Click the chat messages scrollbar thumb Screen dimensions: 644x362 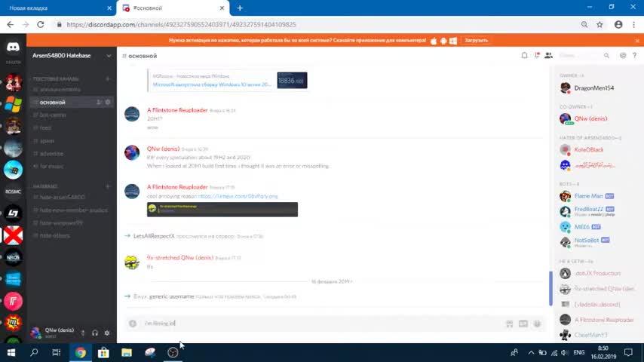point(550,288)
